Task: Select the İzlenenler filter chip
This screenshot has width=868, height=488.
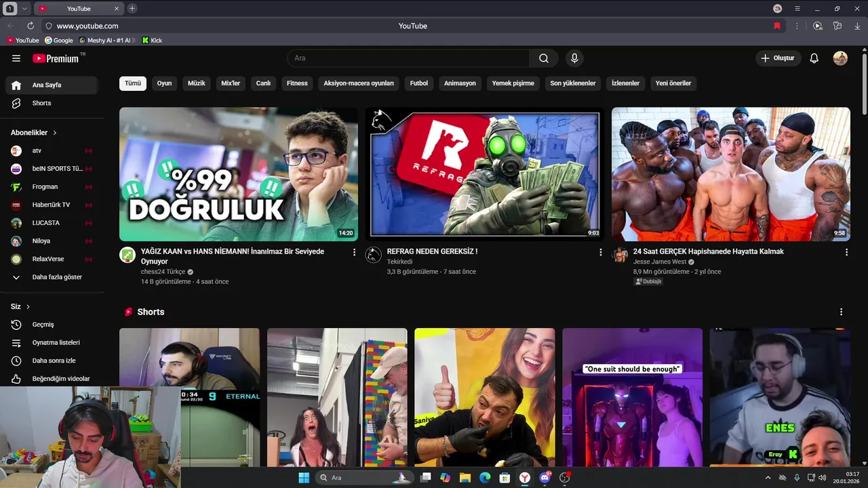Action: click(625, 83)
